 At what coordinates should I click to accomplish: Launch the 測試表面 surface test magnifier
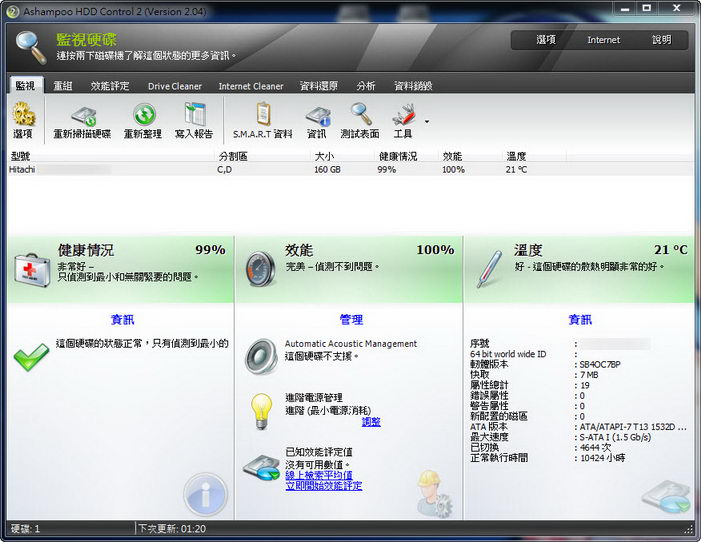360,114
